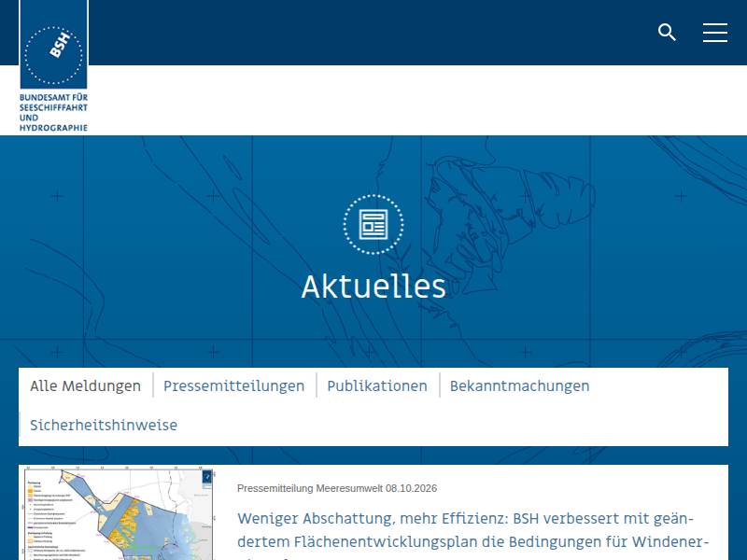
Task: Click the wind area map thumbnail
Action: (119, 513)
